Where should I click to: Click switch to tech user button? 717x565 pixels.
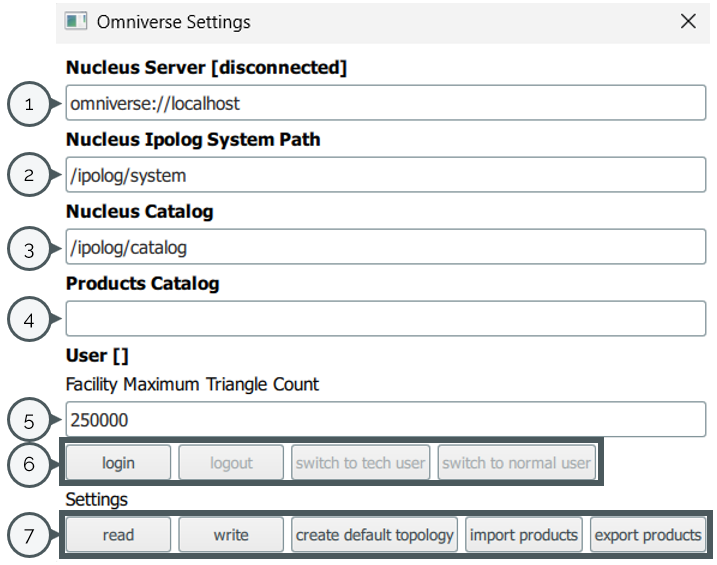click(x=360, y=463)
